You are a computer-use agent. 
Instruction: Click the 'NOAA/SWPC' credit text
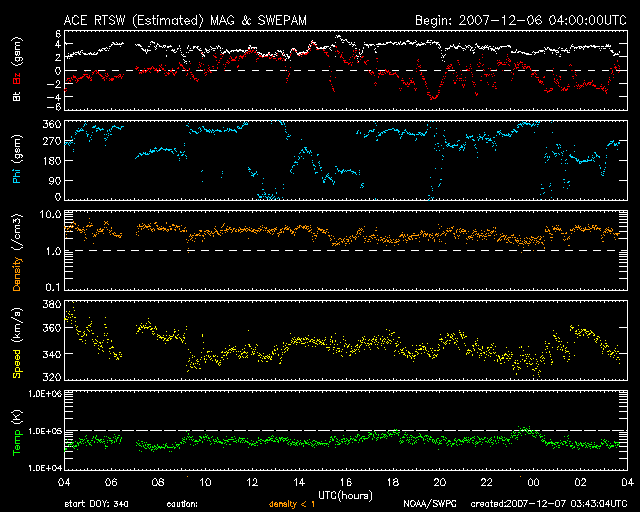click(430, 504)
